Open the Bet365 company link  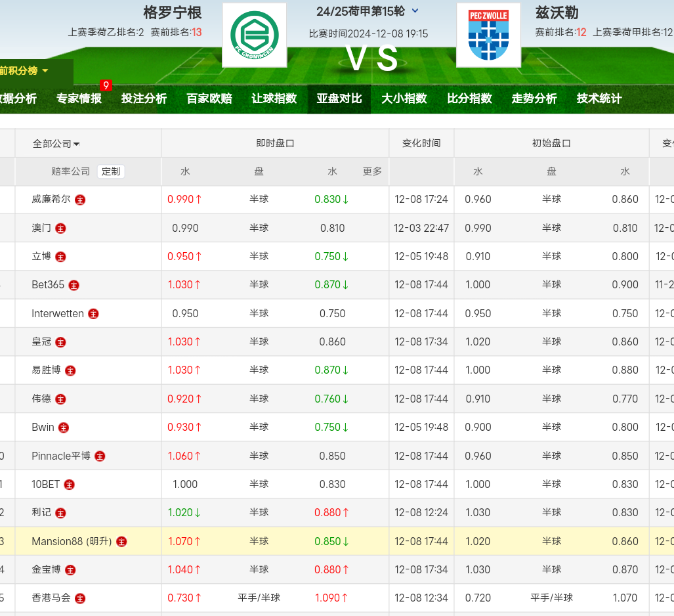coord(48,285)
